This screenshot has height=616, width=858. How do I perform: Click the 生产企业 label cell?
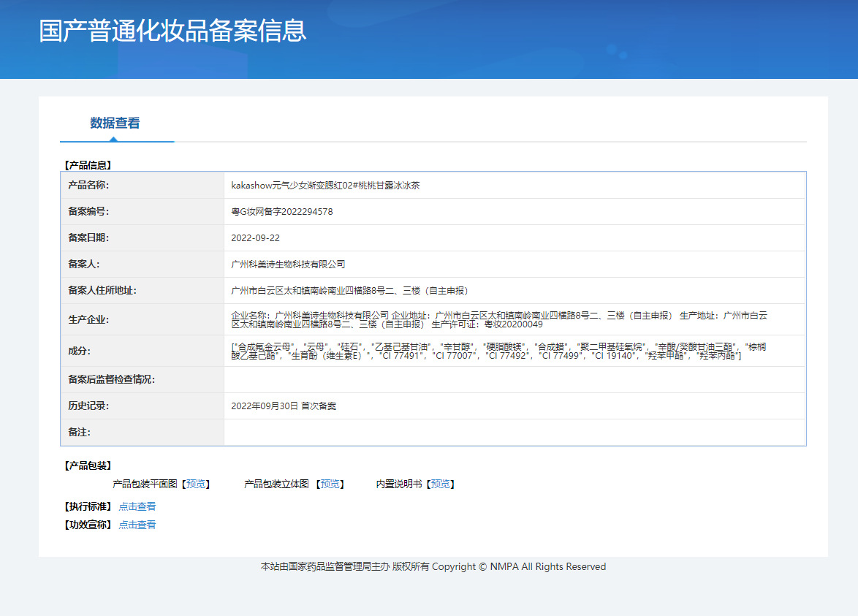pos(143,319)
